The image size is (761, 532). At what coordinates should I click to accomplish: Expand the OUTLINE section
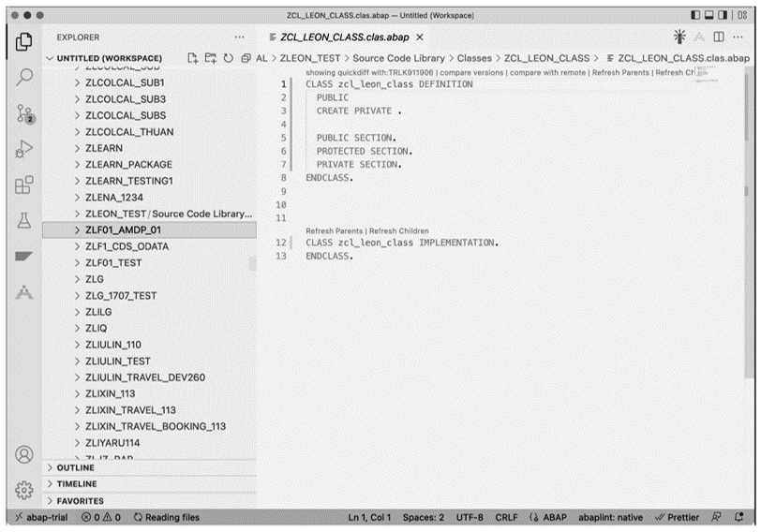[76, 467]
